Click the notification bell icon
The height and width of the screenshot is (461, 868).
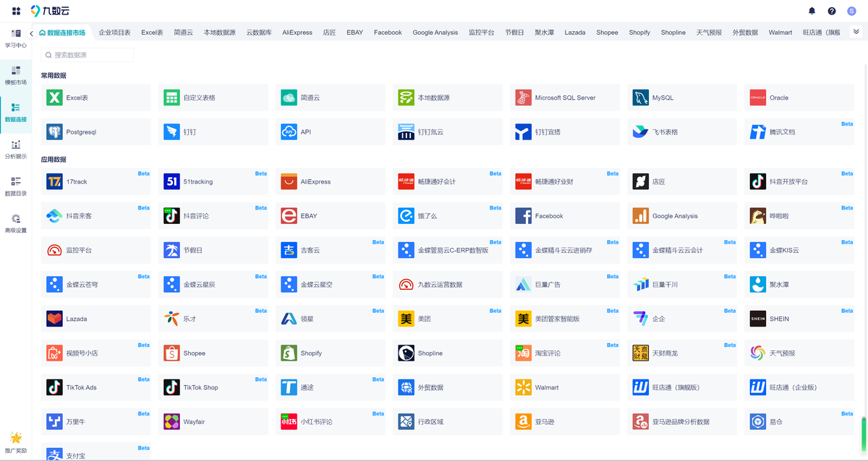(812, 11)
